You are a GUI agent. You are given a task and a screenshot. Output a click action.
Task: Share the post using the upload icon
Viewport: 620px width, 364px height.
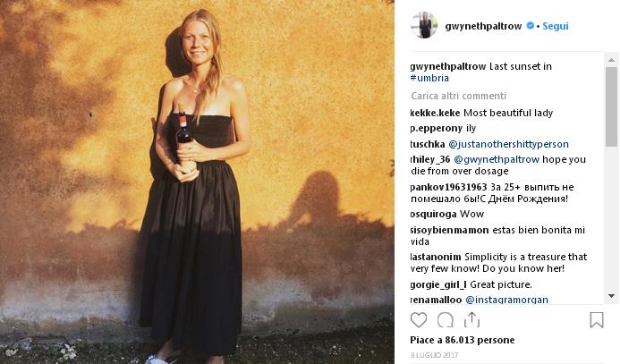point(471,320)
